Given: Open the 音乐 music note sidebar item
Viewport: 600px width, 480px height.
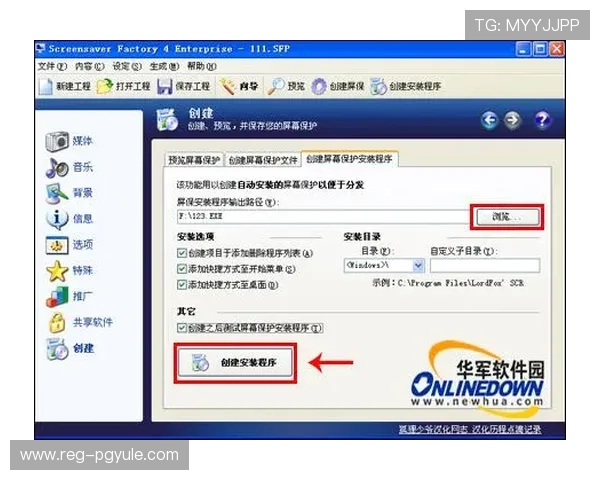Looking at the screenshot, I should 57,168.
